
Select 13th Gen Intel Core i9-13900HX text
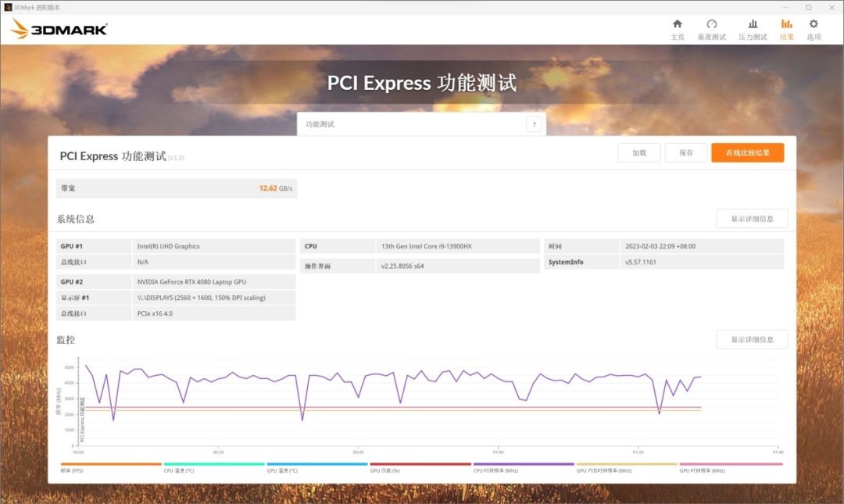(x=427, y=246)
